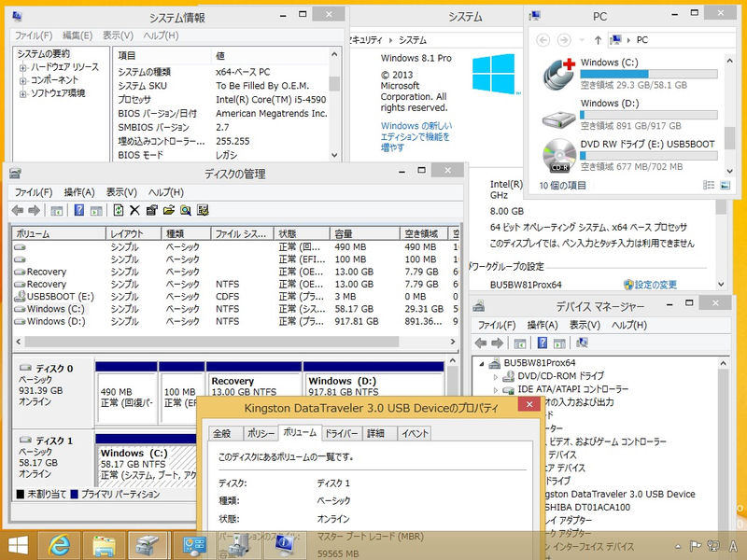Open 表示(V) menu in Disk Management
This screenshot has width=747, height=560.
[121, 192]
